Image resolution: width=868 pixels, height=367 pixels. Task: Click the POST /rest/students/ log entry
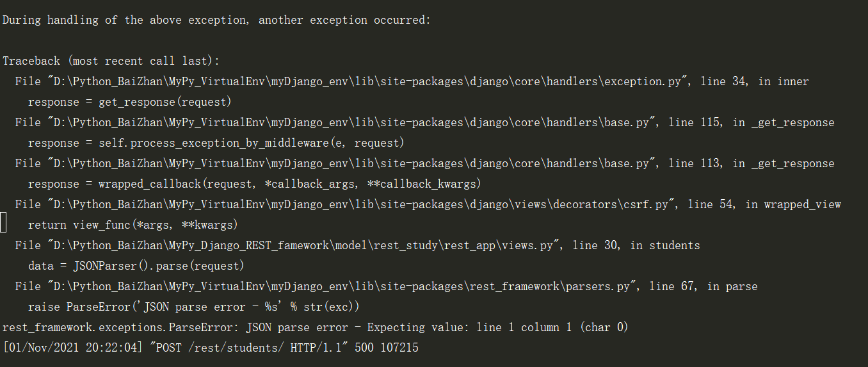[211, 348]
